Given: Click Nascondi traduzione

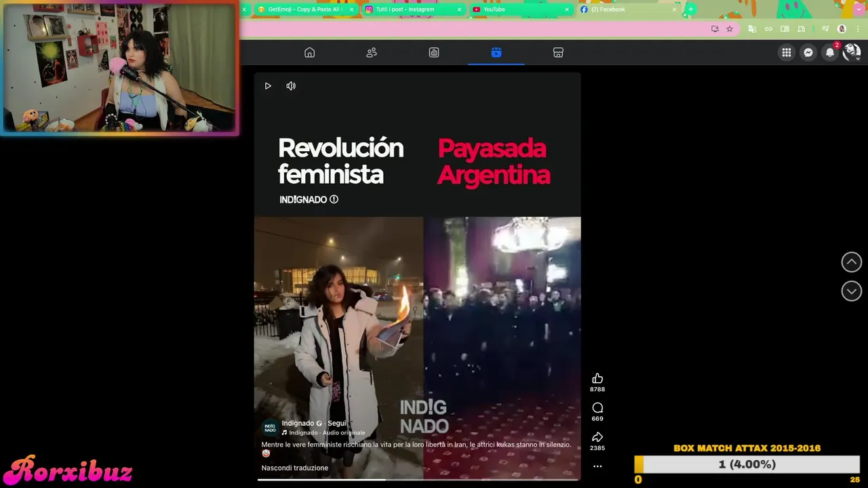Looking at the screenshot, I should tap(295, 468).
